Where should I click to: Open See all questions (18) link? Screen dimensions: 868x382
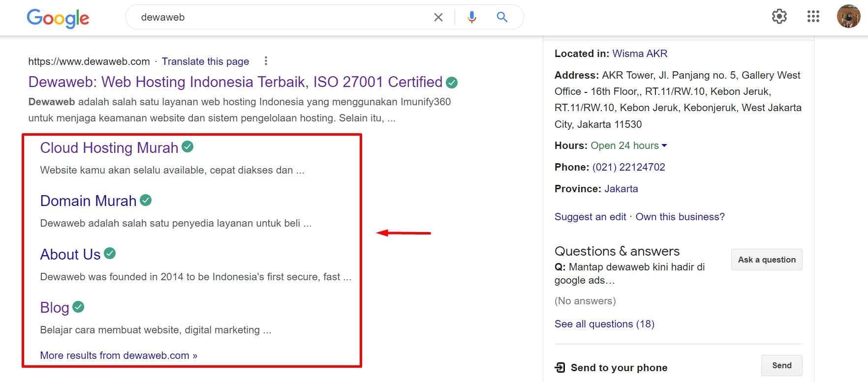point(604,324)
